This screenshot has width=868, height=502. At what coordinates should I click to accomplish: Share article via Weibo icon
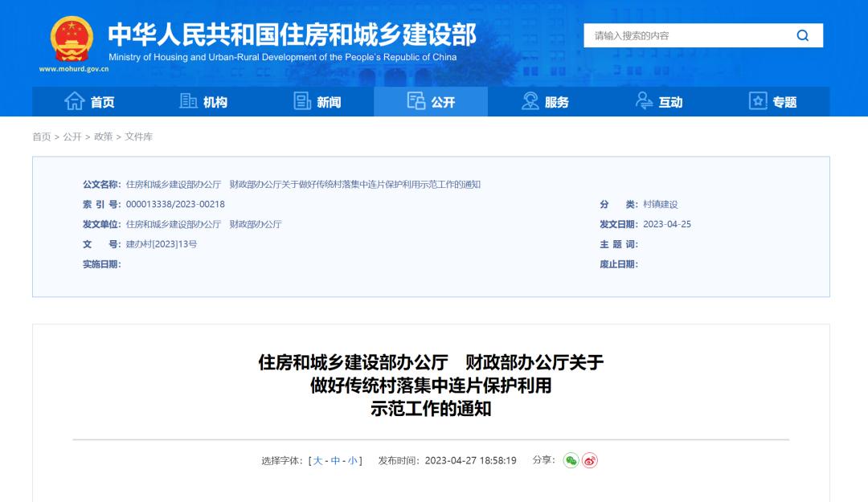coord(590,460)
